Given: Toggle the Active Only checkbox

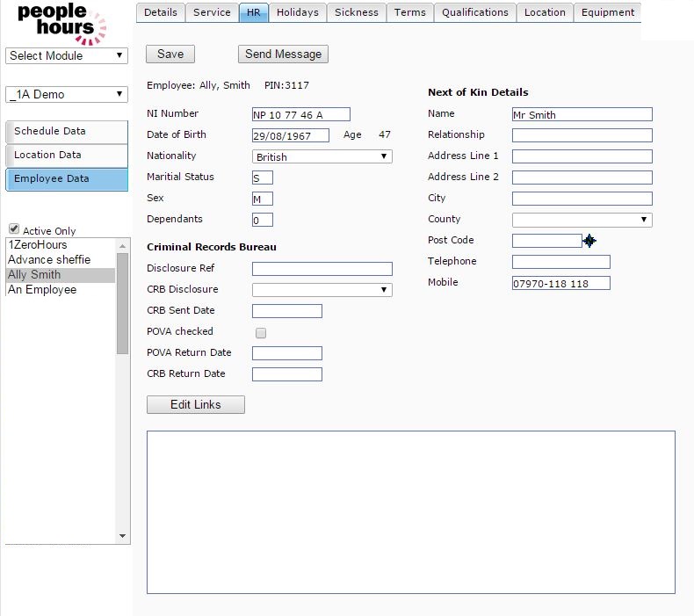Looking at the screenshot, I should point(13,229).
